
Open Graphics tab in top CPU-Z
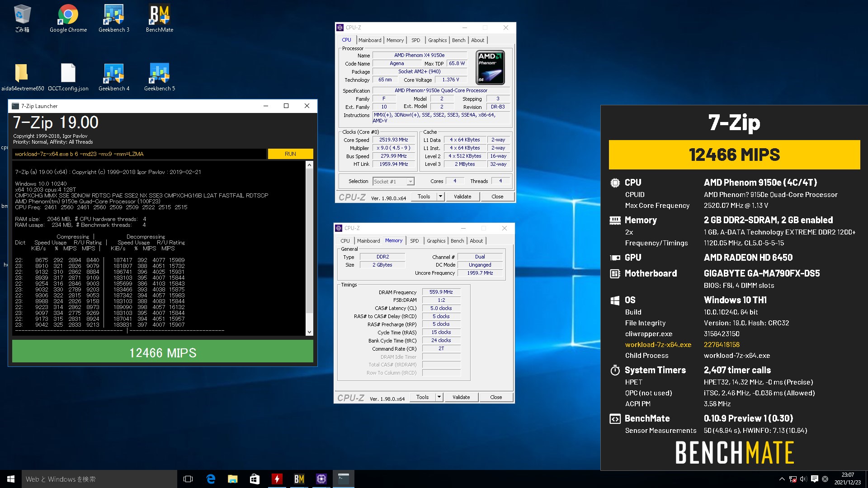tap(438, 40)
